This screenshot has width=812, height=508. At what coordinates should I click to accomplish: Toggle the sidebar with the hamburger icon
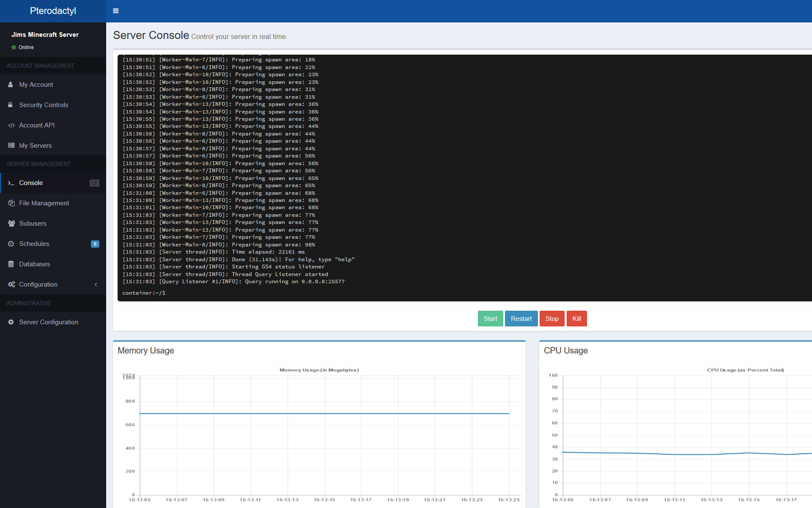point(115,11)
